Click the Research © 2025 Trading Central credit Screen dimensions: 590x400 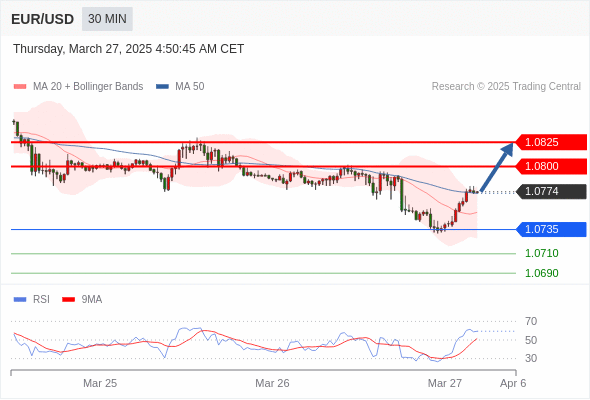[x=506, y=87]
